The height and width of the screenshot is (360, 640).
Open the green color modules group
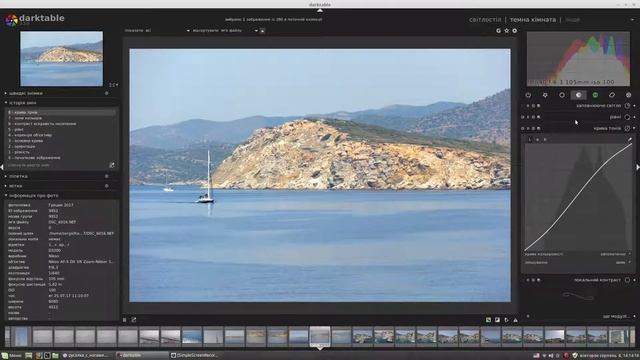(595, 95)
